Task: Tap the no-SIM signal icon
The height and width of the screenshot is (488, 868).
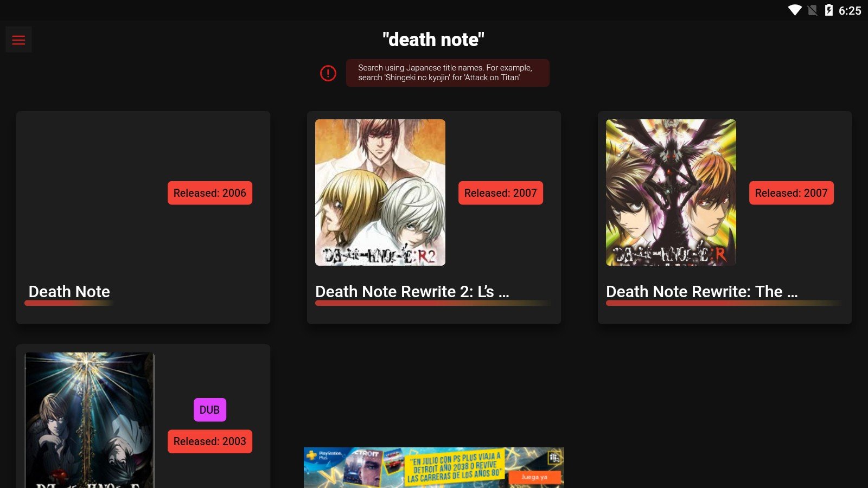Action: coord(812,10)
